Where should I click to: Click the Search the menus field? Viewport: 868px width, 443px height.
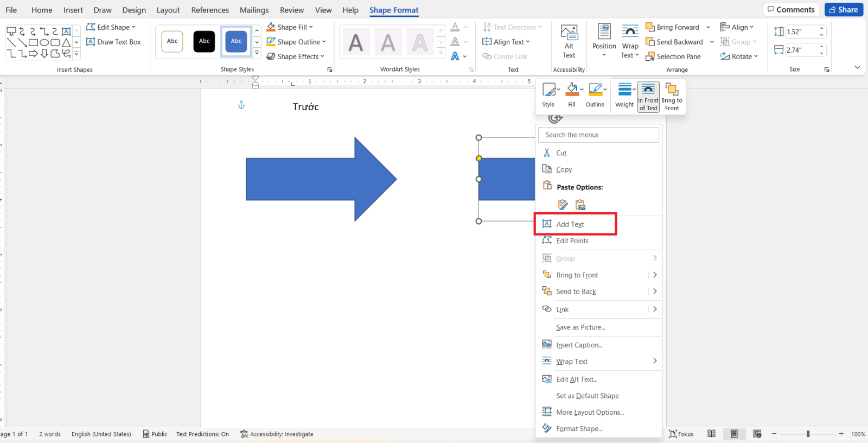pyautogui.click(x=598, y=135)
